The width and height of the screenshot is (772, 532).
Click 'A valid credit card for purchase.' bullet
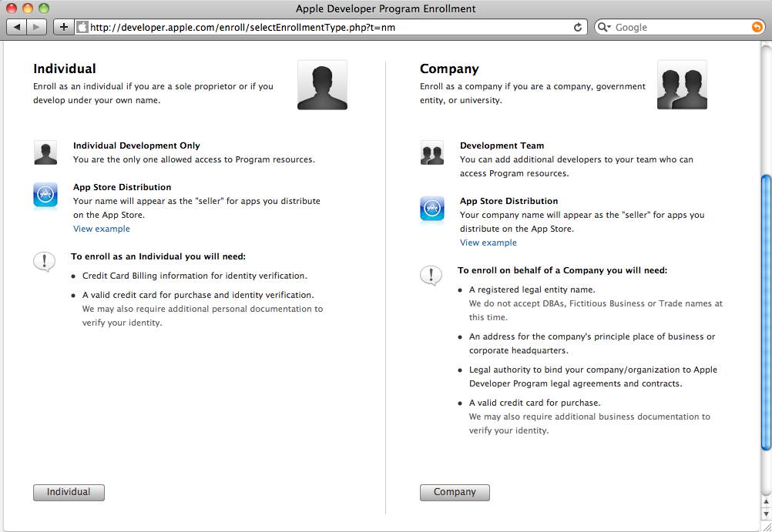tap(535, 403)
